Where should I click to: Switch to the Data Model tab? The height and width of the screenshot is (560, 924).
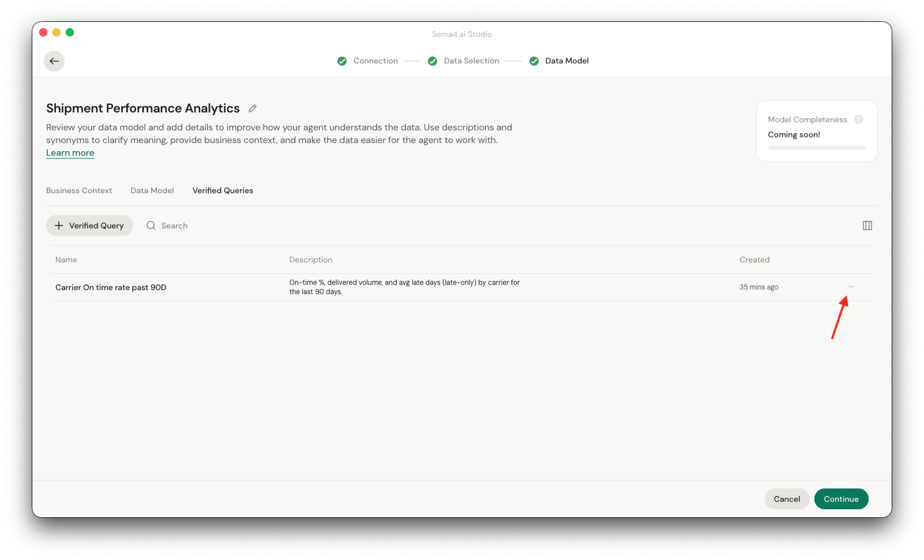pos(152,190)
